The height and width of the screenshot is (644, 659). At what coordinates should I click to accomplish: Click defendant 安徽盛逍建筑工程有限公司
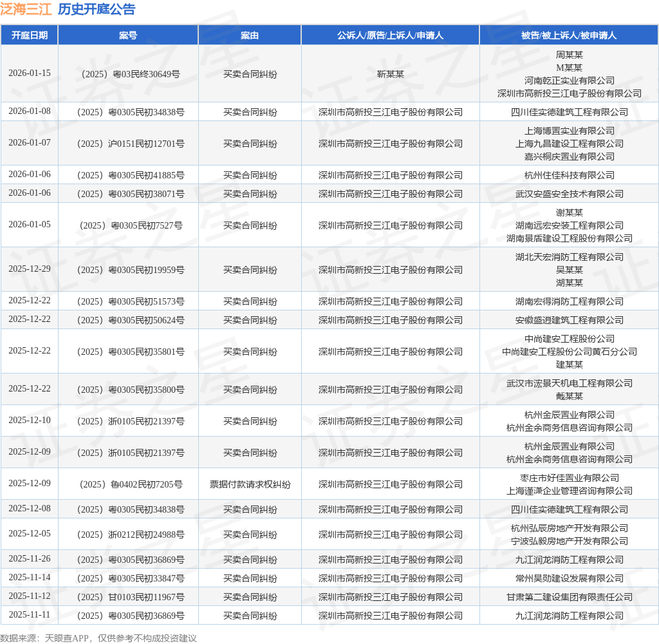(569, 320)
